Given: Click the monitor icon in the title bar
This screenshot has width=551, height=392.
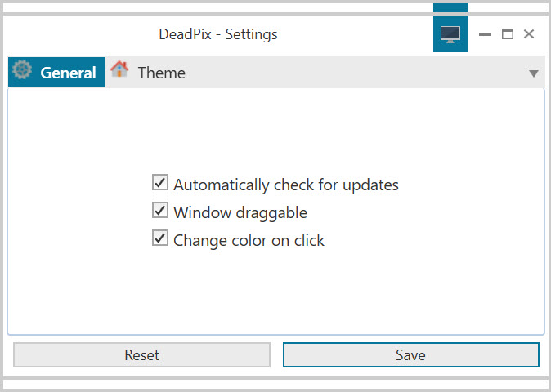Looking at the screenshot, I should (x=450, y=34).
